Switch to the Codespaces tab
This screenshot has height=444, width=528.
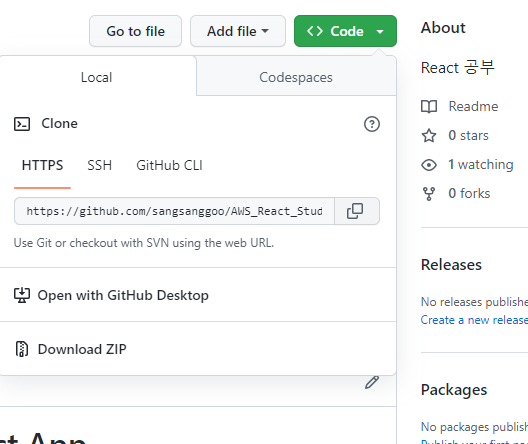click(296, 77)
